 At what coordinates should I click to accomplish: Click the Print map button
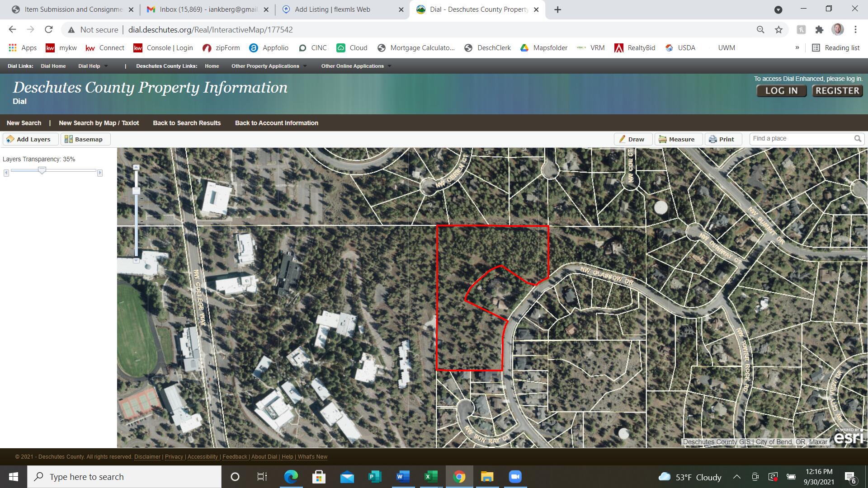pos(722,139)
